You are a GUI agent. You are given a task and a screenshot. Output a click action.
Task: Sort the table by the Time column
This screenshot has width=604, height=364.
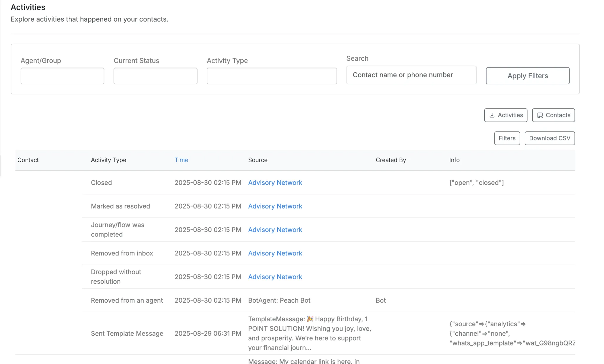(181, 160)
